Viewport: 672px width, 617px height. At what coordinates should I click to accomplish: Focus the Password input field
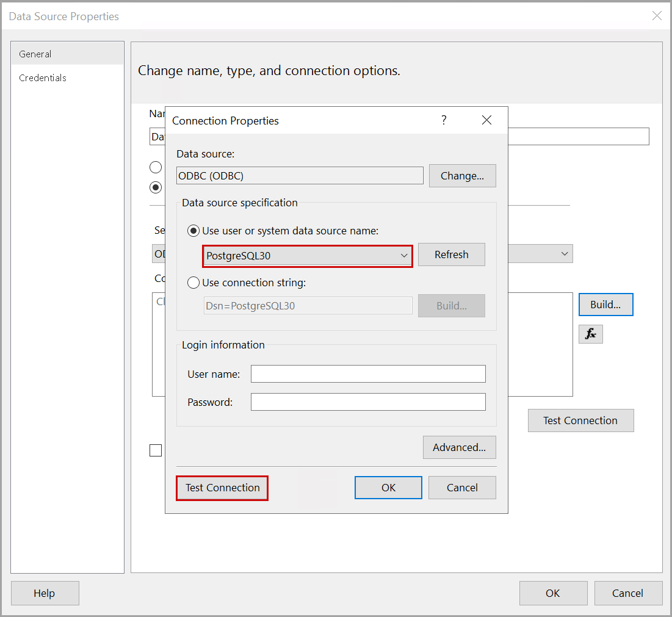click(368, 402)
